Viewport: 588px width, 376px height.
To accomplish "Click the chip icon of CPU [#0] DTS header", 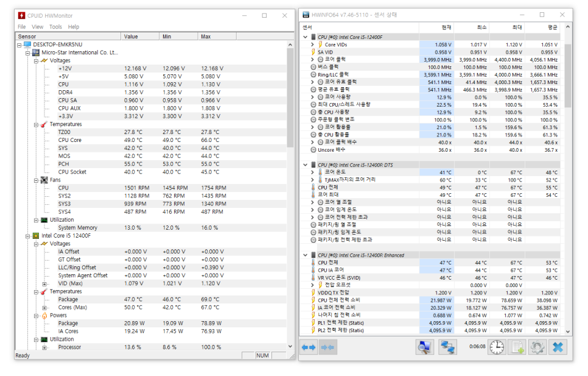I will pos(313,165).
